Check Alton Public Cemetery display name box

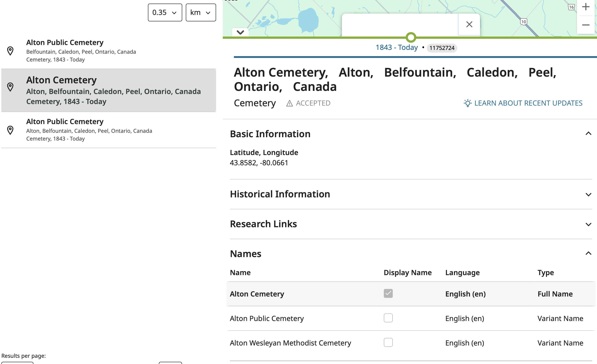(388, 318)
